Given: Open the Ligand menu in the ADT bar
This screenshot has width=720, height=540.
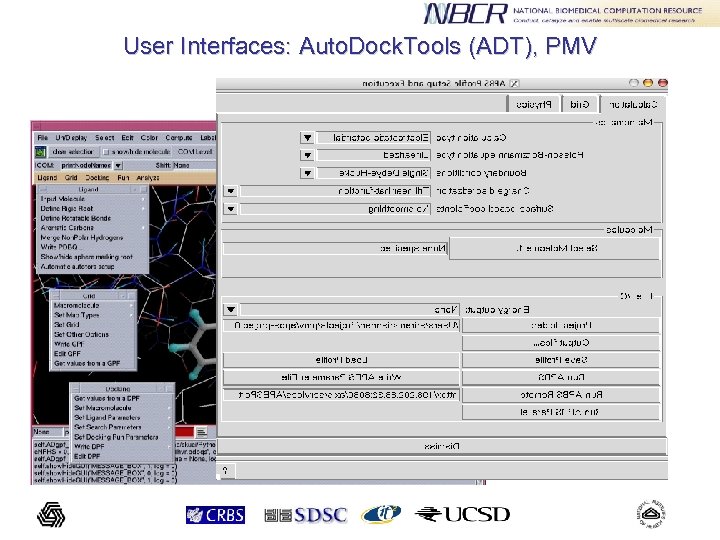Looking at the screenshot, I should coord(47,178).
